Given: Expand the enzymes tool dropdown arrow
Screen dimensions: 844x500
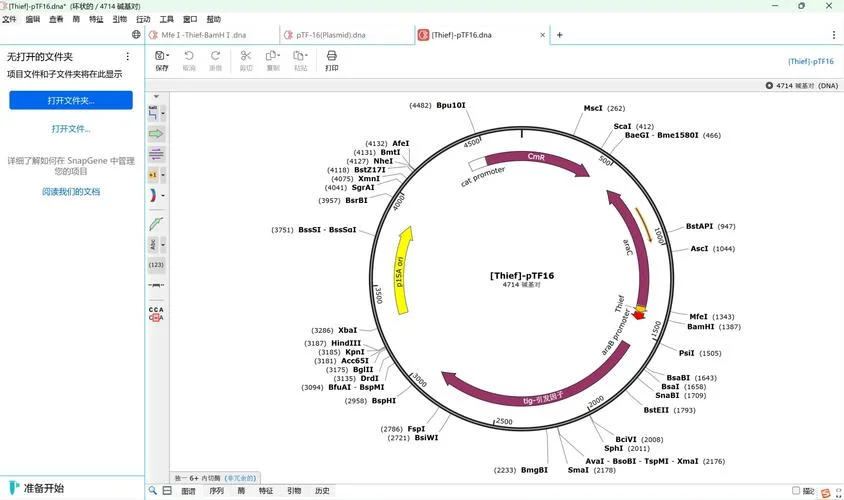Looking at the screenshot, I should [x=163, y=114].
